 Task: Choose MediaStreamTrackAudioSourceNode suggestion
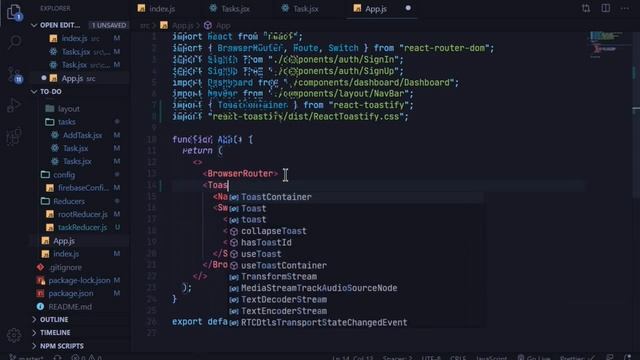[356, 288]
